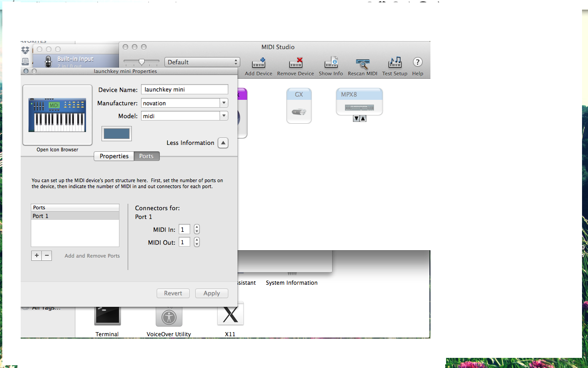Image resolution: width=588 pixels, height=368 pixels.
Task: Select Port 1 in Ports list
Action: pyautogui.click(x=75, y=216)
